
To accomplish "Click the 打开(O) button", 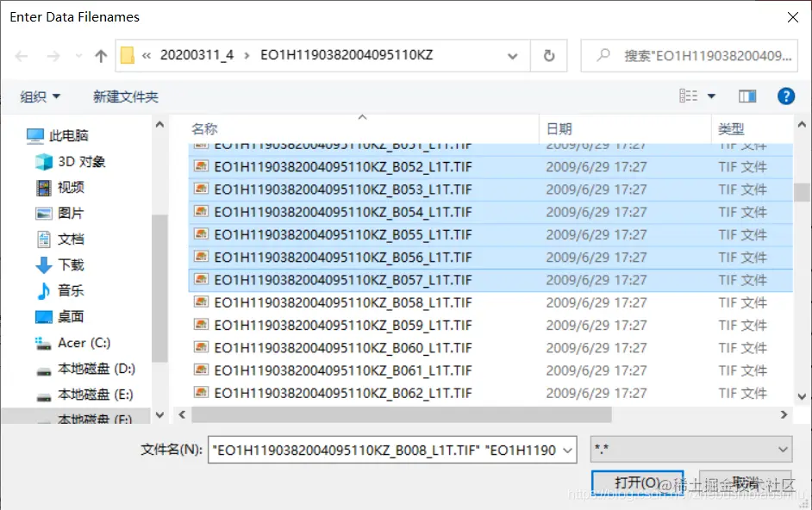I will click(638, 483).
